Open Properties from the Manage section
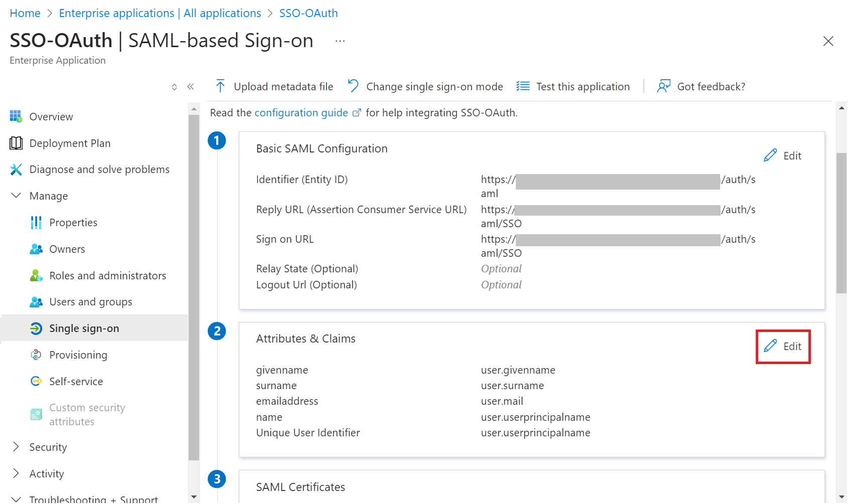Image resolution: width=848 pixels, height=504 pixels. point(73,223)
